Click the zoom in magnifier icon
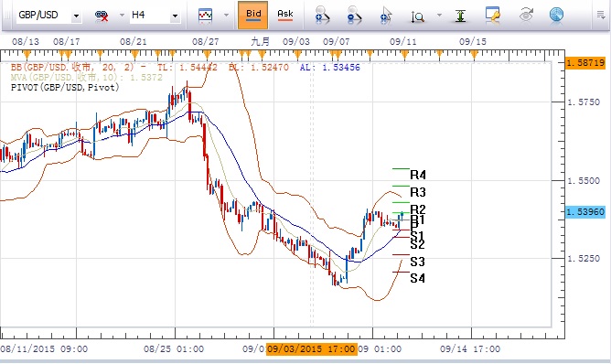This screenshot has width=611, height=364. 322,16
